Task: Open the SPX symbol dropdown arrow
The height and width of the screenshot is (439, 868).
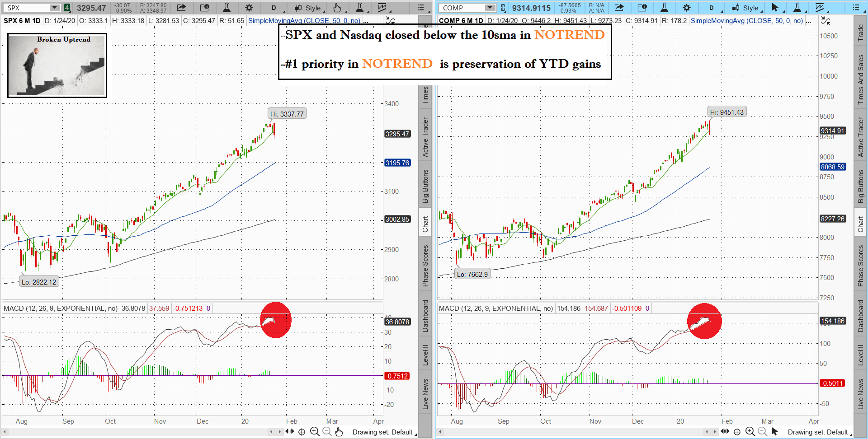Action: tap(54, 8)
